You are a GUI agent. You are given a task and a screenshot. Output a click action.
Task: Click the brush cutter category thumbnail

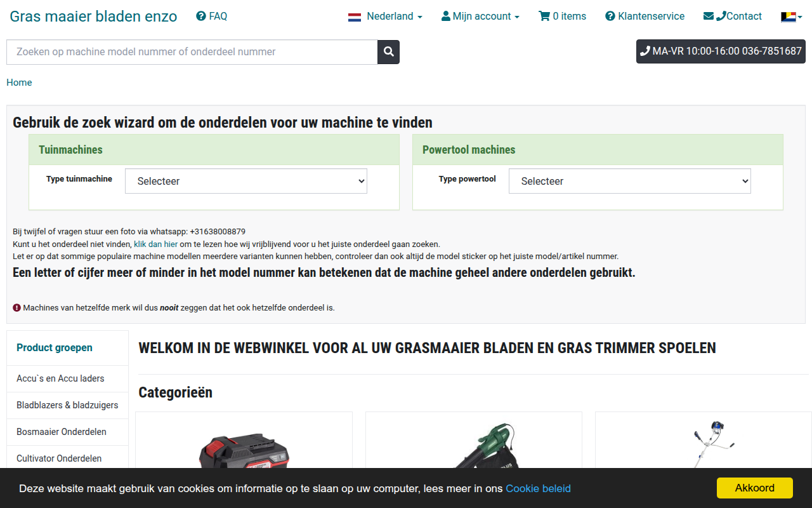pos(713,444)
